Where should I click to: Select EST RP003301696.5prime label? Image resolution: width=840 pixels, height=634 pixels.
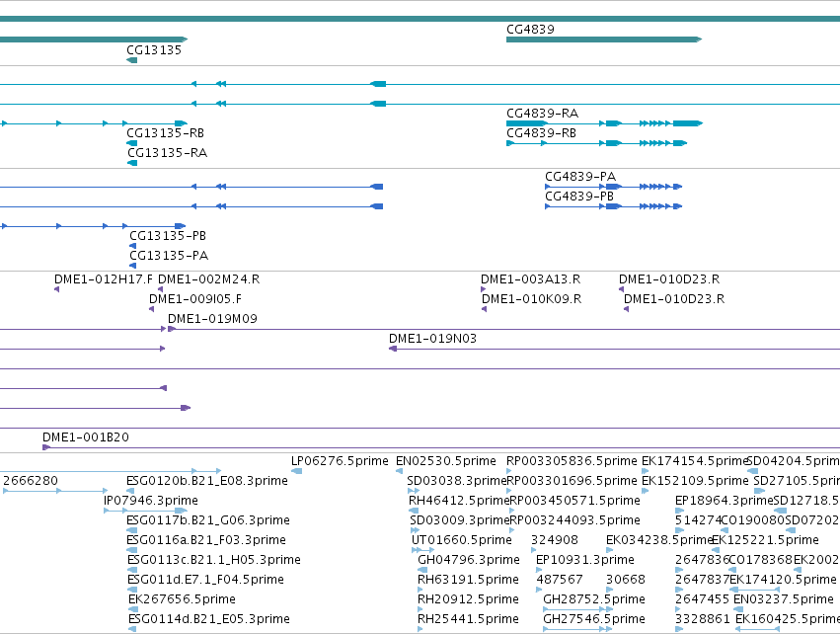point(573,481)
